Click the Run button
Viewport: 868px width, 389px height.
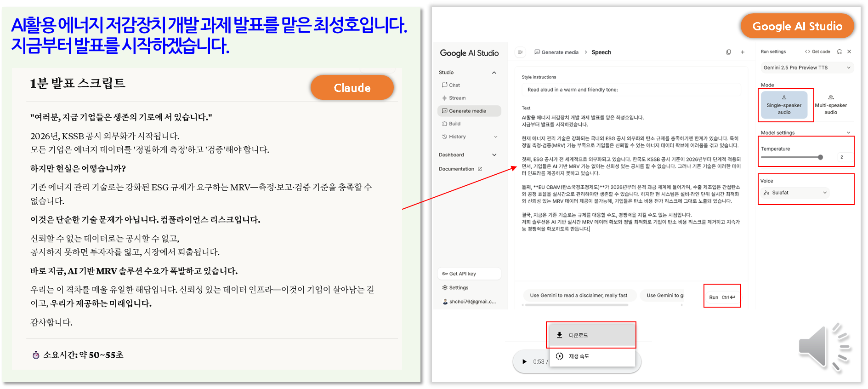point(722,297)
